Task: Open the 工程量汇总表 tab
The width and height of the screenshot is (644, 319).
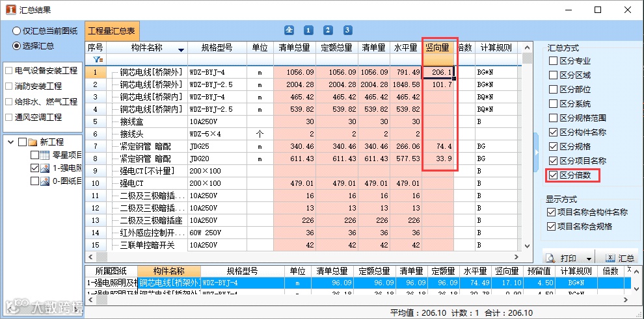Action: (x=112, y=31)
